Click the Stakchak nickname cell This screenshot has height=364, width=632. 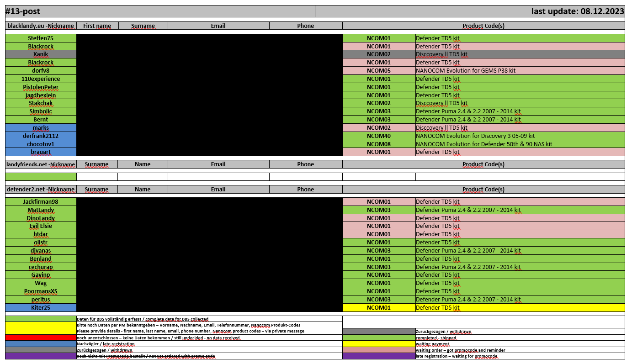pyautogui.click(x=41, y=103)
